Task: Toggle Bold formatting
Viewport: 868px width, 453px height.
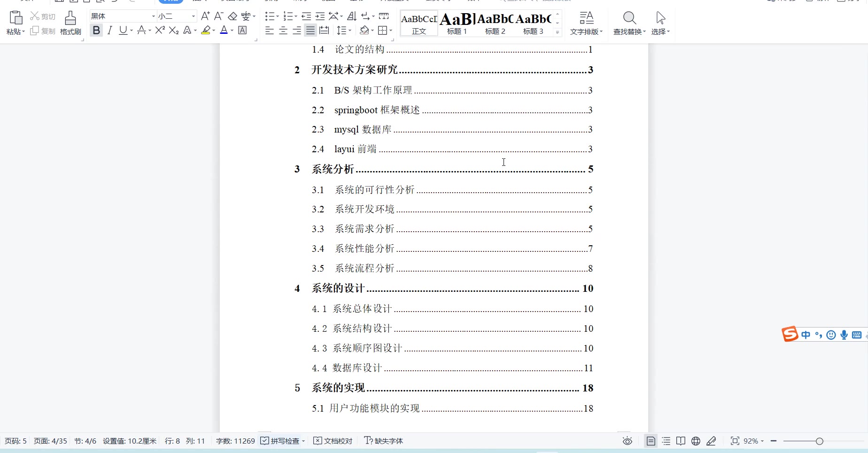Action: (96, 31)
